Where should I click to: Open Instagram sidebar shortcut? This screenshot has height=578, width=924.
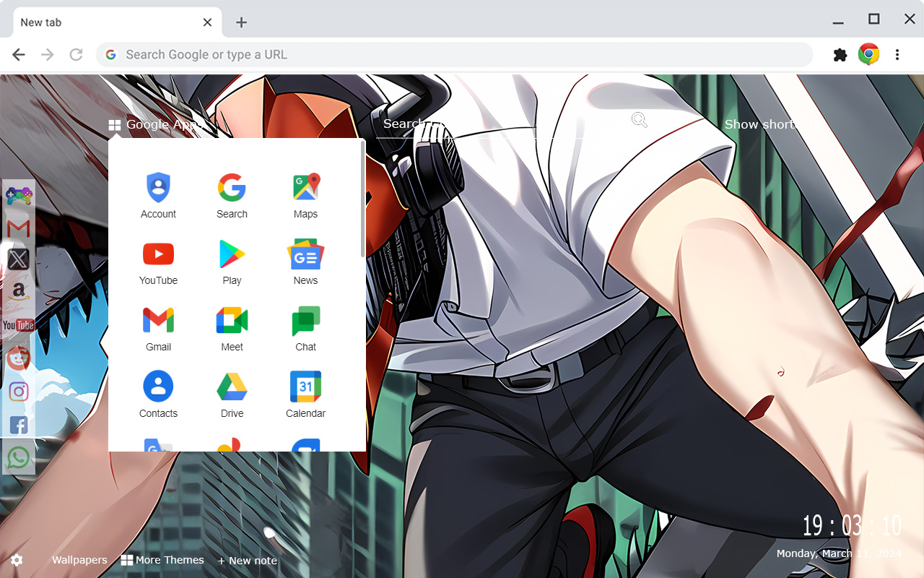coord(19,392)
